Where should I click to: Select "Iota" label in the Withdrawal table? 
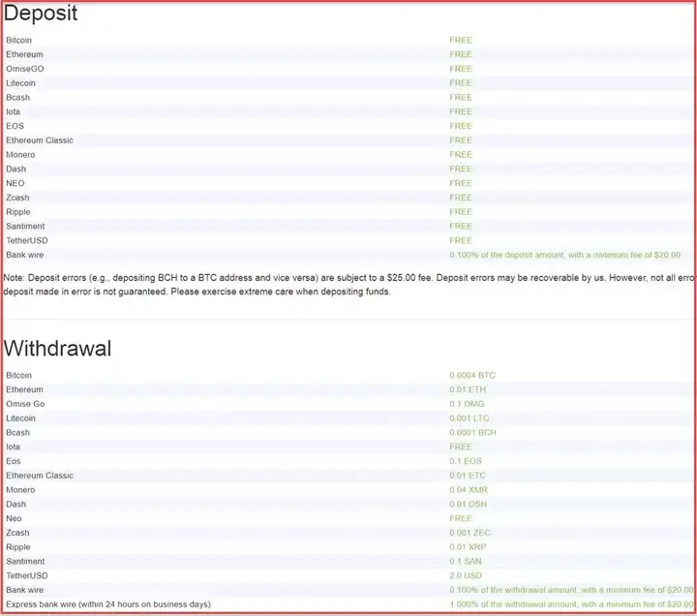point(13,447)
